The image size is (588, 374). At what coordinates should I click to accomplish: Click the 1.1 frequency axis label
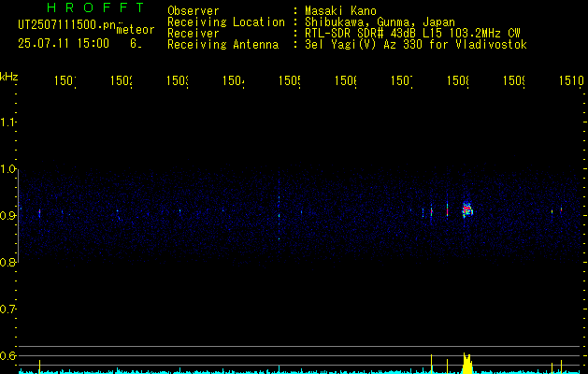[7, 122]
